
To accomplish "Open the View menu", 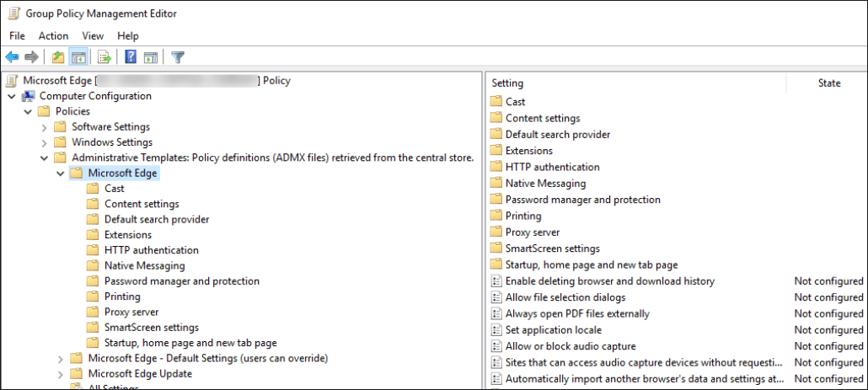I will point(93,36).
